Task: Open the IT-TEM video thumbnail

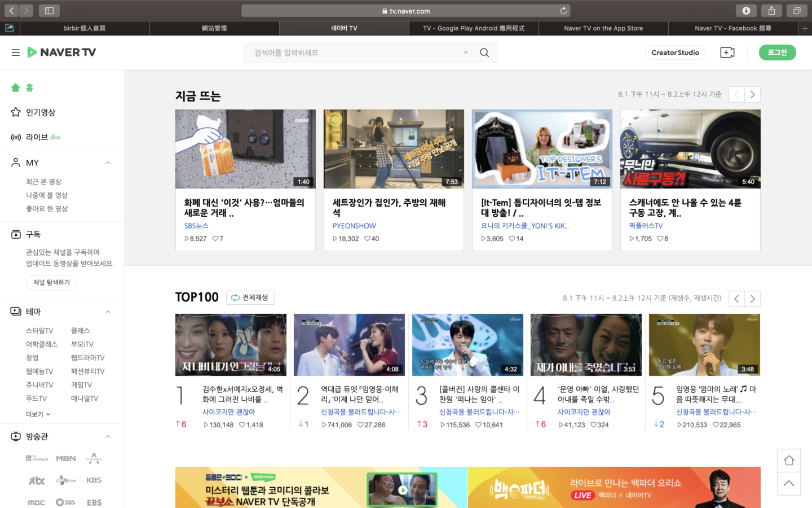Action: pos(542,149)
